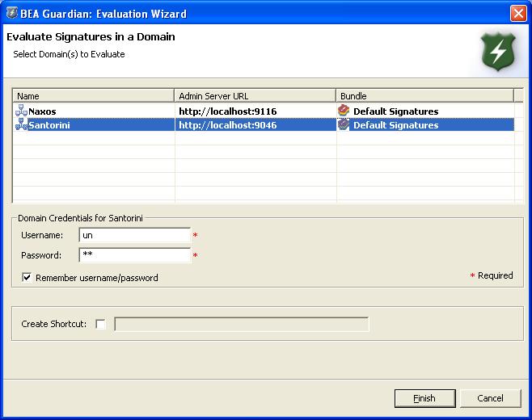Sort table by Name column header
The height and width of the screenshot is (420, 532).
(x=93, y=96)
